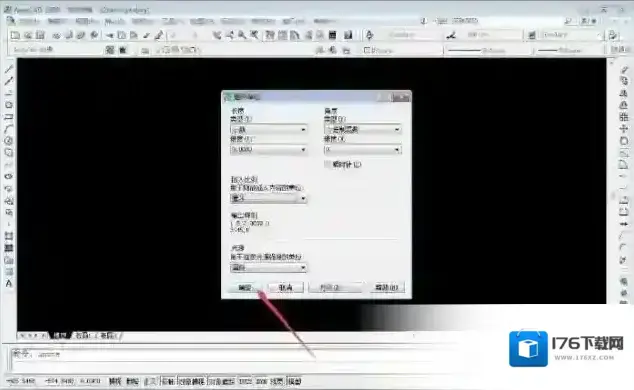Click the Save icon in standard toolbar
The image size is (634, 390).
tap(40, 36)
